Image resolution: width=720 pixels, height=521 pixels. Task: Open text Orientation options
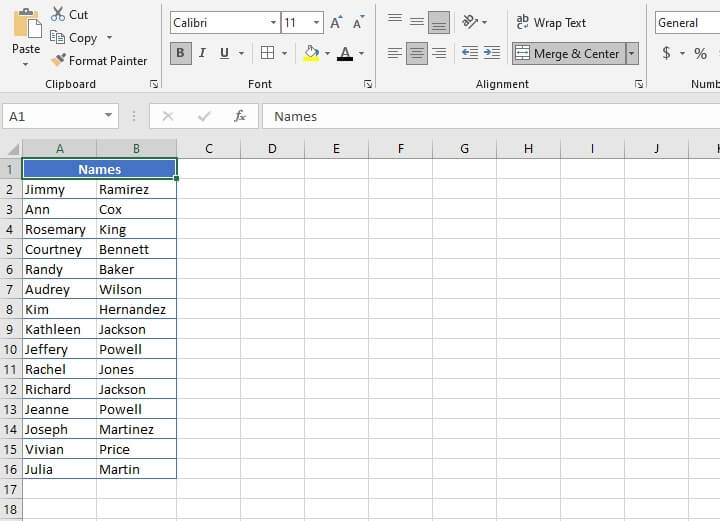470,22
